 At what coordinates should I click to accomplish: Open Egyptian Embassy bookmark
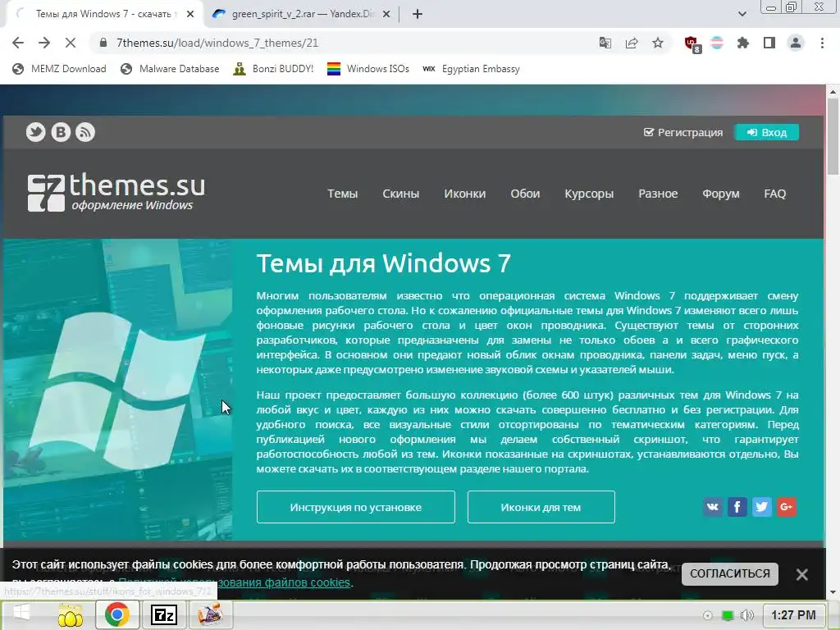pos(472,69)
